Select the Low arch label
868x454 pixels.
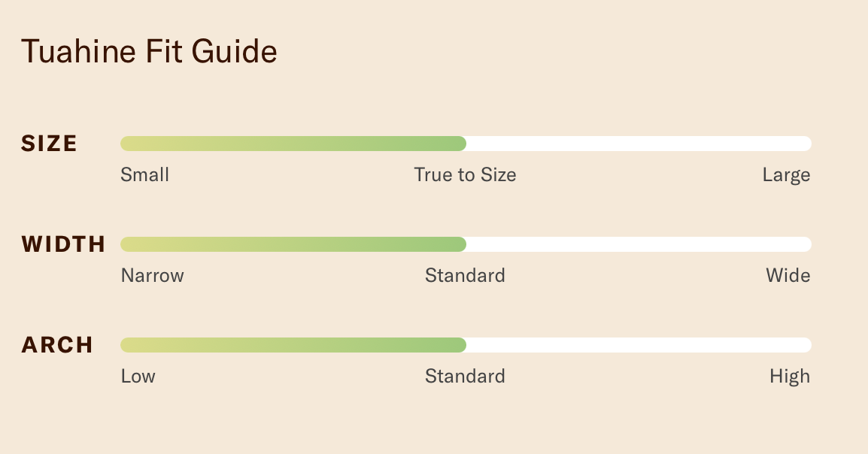point(138,376)
